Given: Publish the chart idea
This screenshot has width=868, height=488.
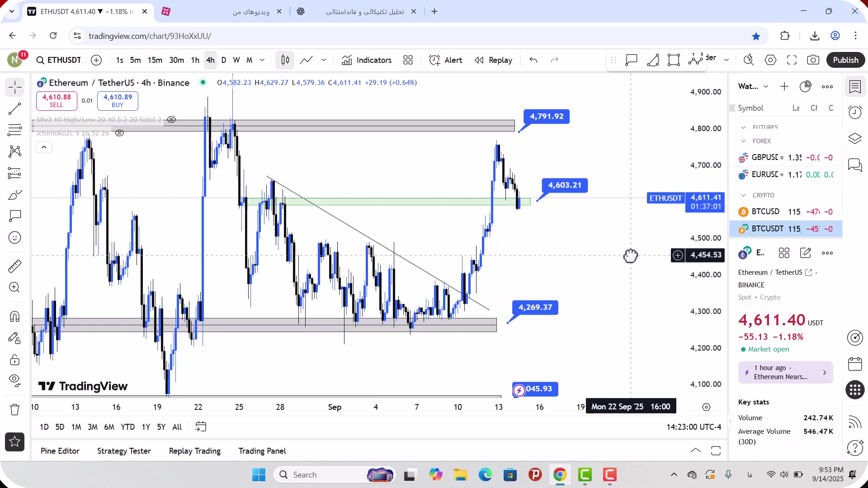Looking at the screenshot, I should coord(845,60).
